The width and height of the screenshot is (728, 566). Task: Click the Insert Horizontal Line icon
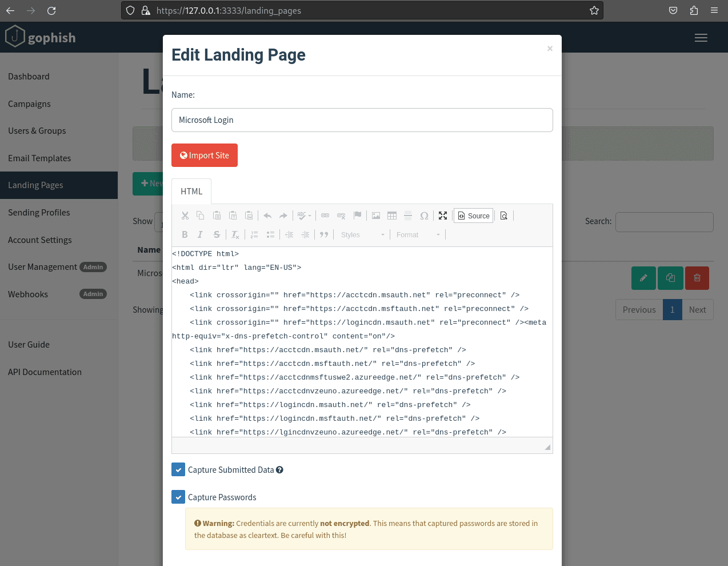pos(408,216)
